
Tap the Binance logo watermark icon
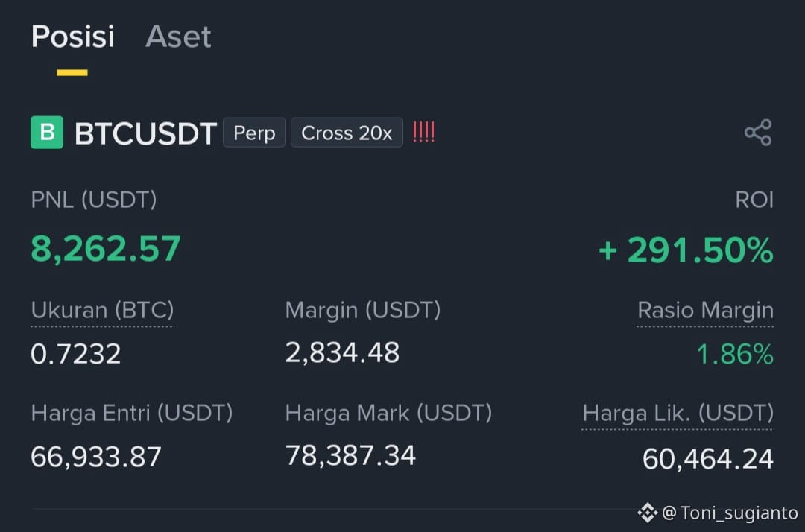pyautogui.click(x=648, y=513)
